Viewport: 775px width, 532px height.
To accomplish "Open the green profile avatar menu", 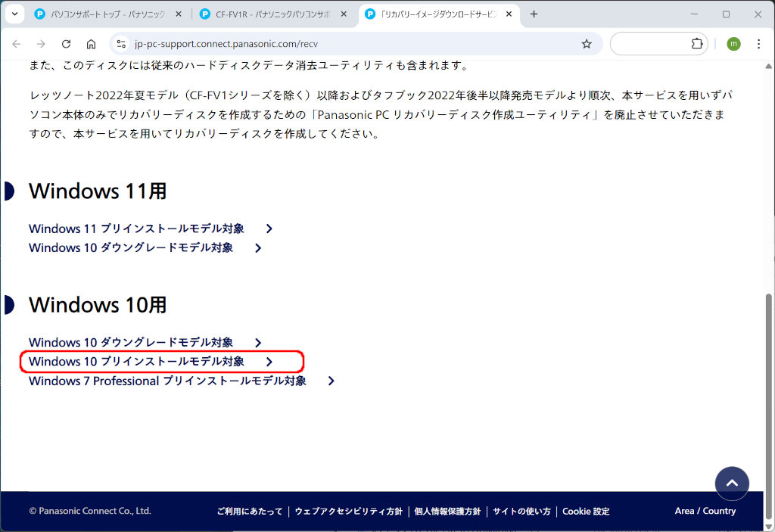I will 733,44.
